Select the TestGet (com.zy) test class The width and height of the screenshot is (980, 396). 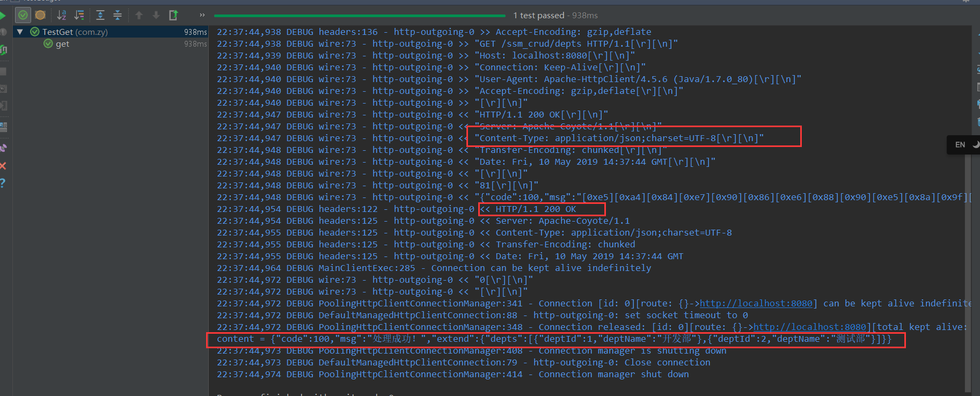click(x=111, y=32)
